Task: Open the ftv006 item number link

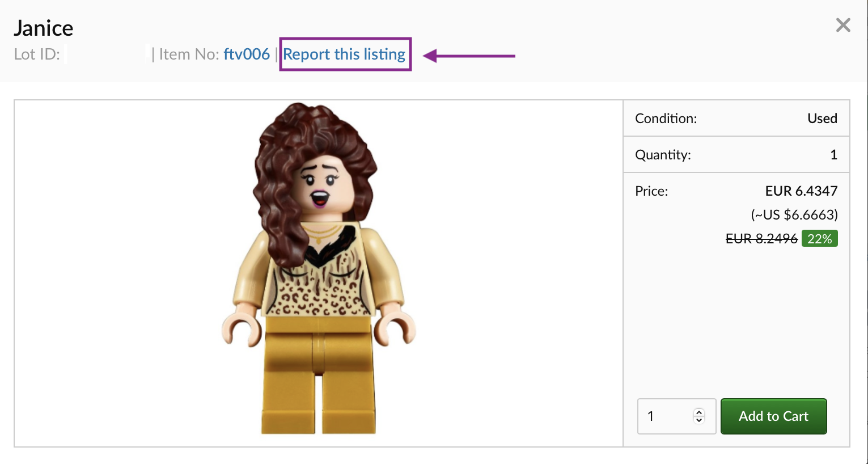Action: point(246,54)
